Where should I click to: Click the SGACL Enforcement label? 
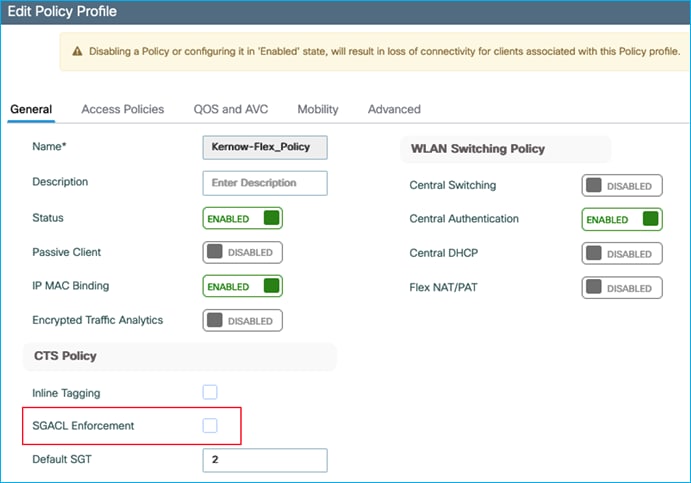[x=83, y=426]
